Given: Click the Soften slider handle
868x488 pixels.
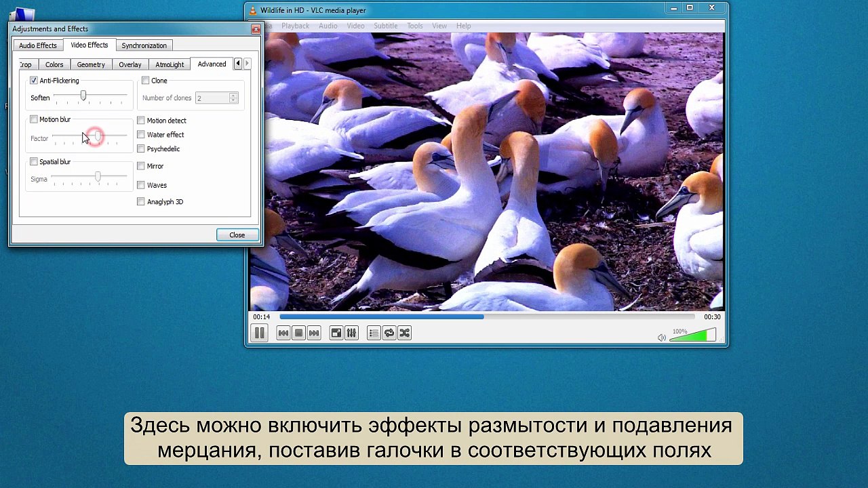Looking at the screenshot, I should pyautogui.click(x=83, y=96).
